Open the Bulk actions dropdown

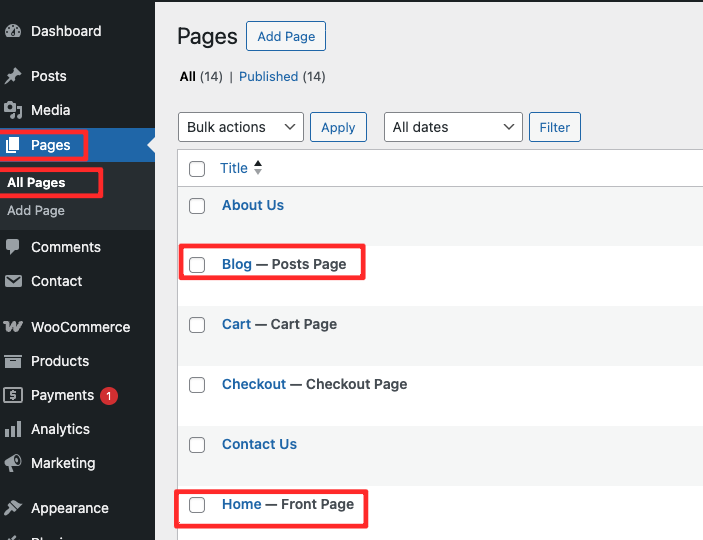pos(240,127)
